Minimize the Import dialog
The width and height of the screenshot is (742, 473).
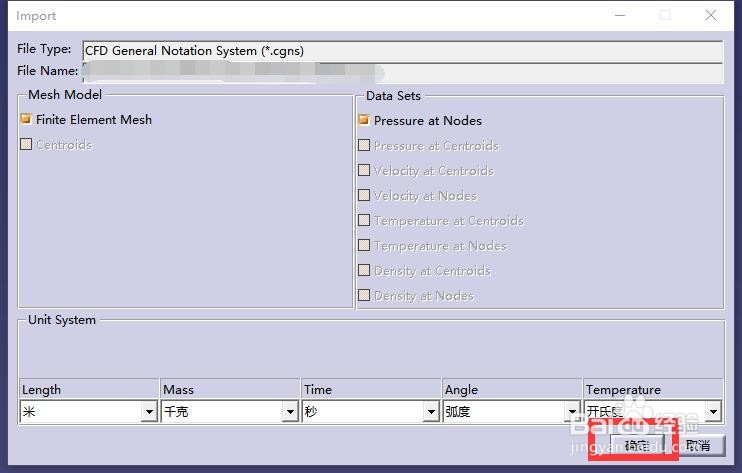pos(620,16)
